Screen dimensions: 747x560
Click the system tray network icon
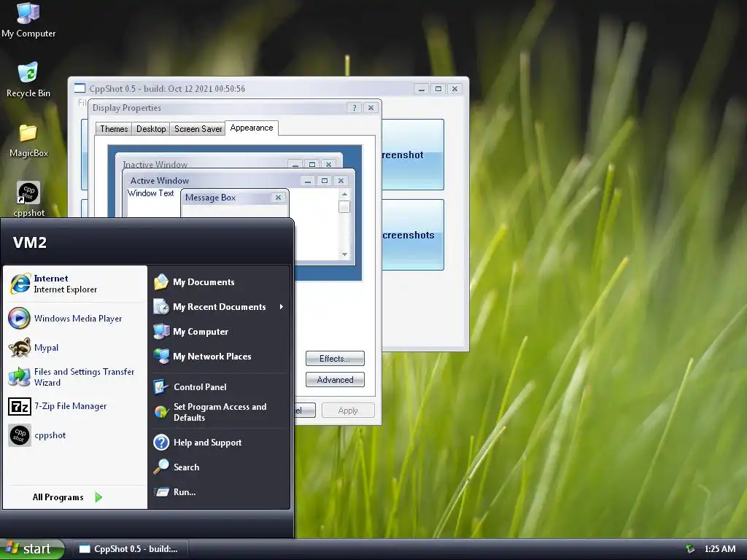click(690, 548)
